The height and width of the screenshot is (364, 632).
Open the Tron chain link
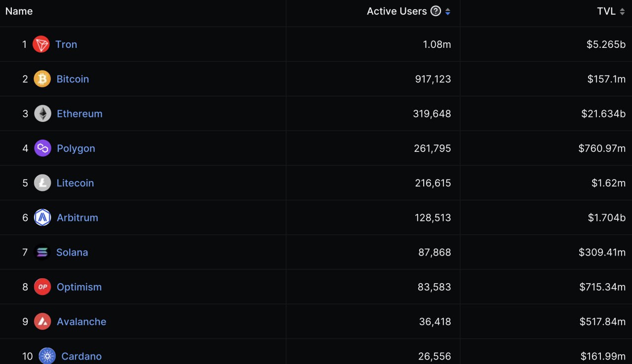[66, 44]
